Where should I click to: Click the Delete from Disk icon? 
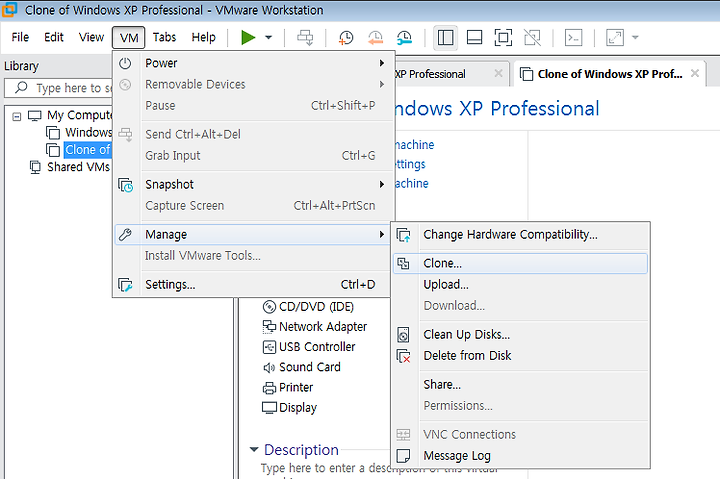tap(403, 356)
